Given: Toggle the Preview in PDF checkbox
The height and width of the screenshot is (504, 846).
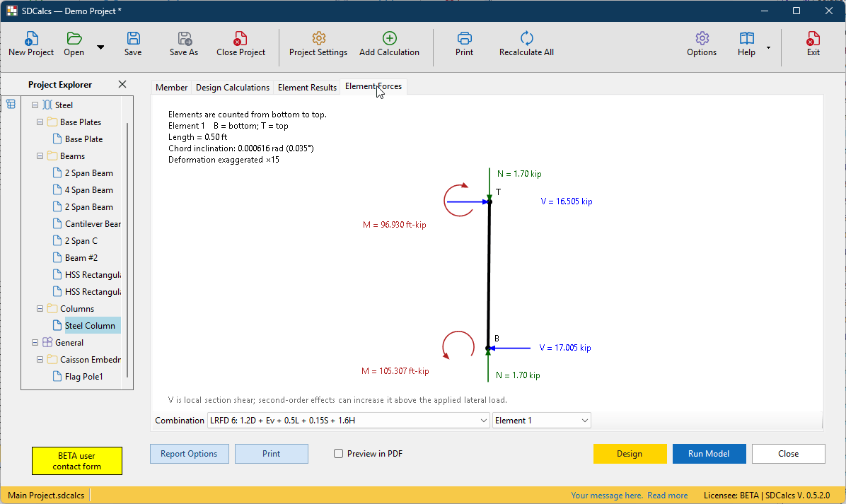Looking at the screenshot, I should [338, 454].
